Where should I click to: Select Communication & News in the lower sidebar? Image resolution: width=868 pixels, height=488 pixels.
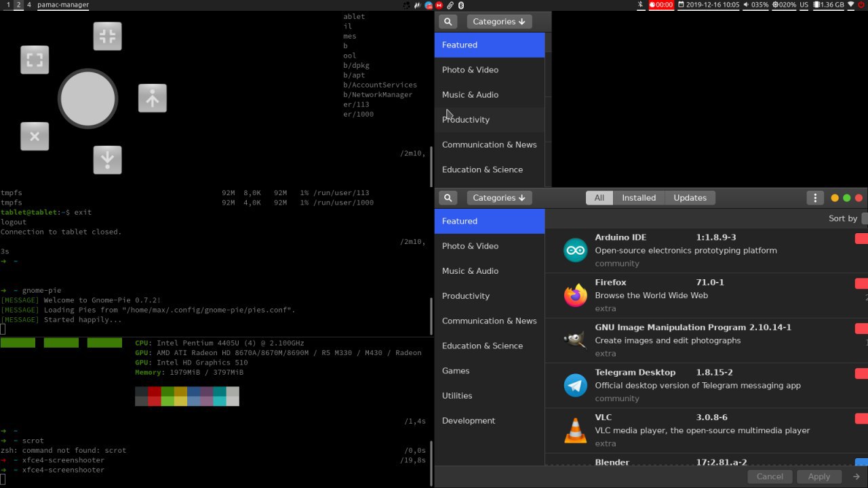coord(490,321)
